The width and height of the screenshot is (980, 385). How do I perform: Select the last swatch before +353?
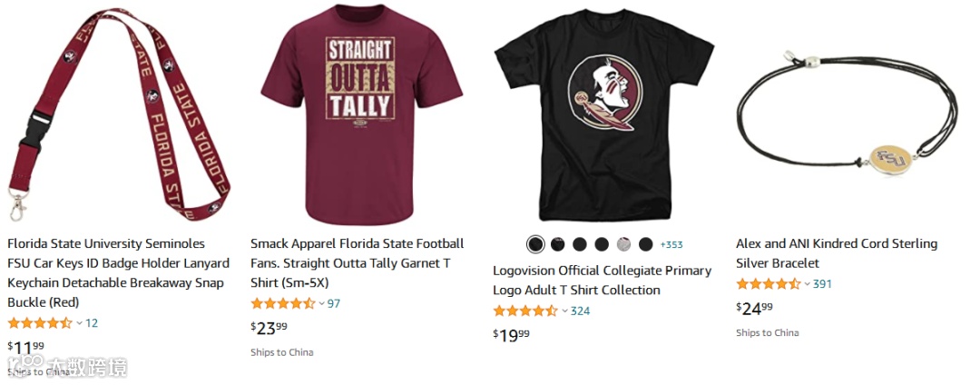(645, 244)
